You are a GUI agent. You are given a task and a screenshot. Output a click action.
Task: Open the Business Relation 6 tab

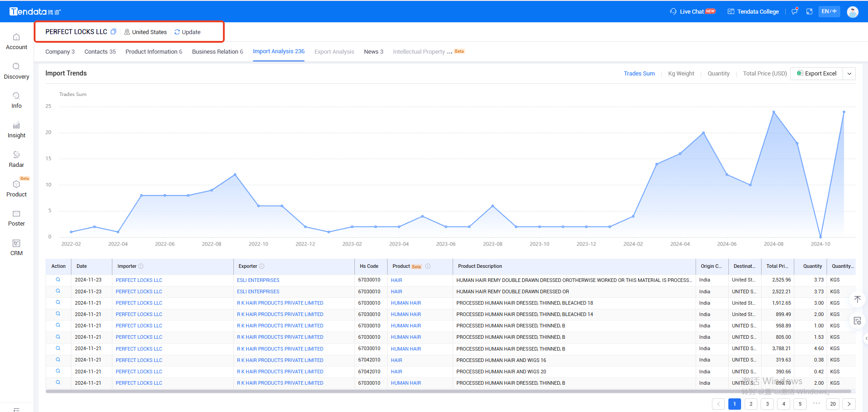[x=217, y=52]
